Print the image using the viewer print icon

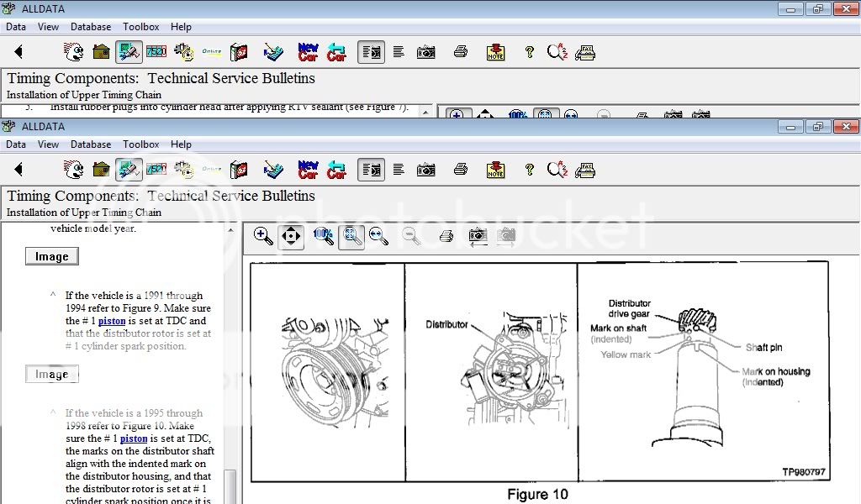click(x=446, y=236)
